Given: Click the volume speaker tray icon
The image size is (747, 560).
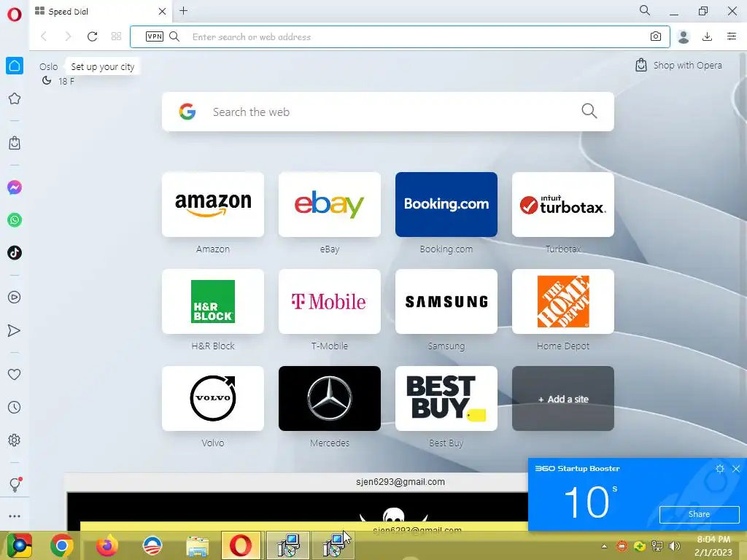Looking at the screenshot, I should point(674,546).
